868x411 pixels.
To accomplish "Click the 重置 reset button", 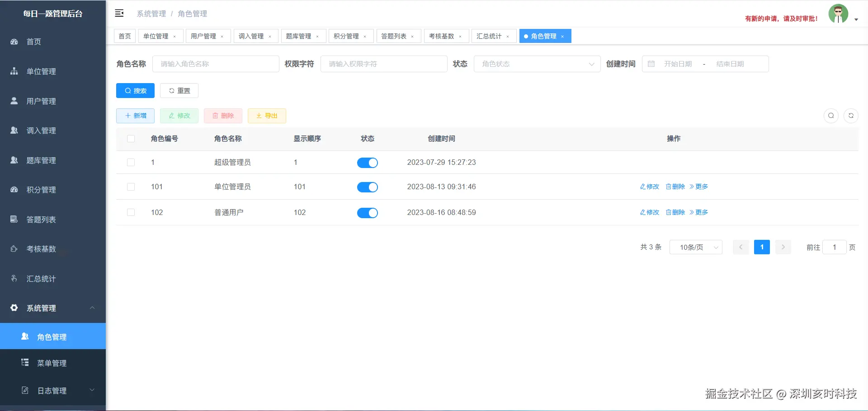I will click(179, 91).
